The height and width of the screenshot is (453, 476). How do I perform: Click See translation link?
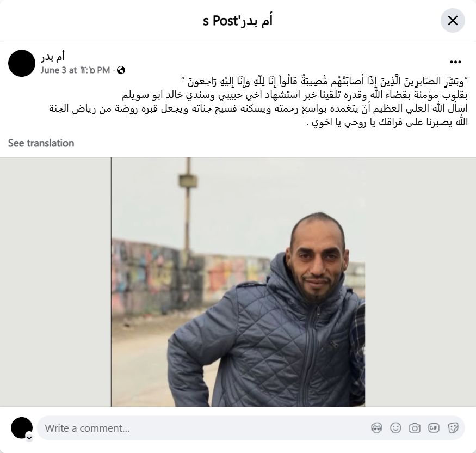pos(41,143)
